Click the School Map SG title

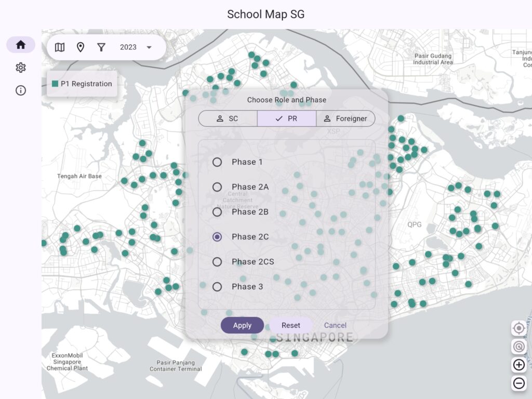click(265, 14)
